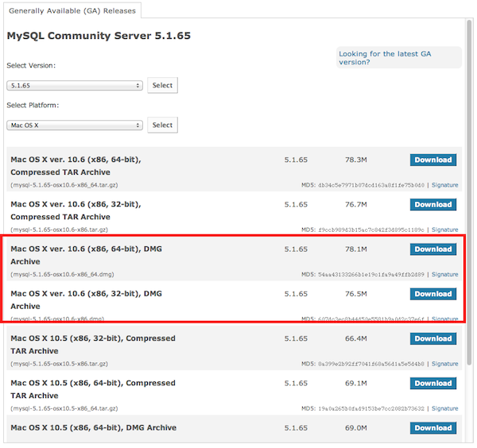
Task: Open the version dropdown showing 5.1.65
Action: pyautogui.click(x=75, y=86)
